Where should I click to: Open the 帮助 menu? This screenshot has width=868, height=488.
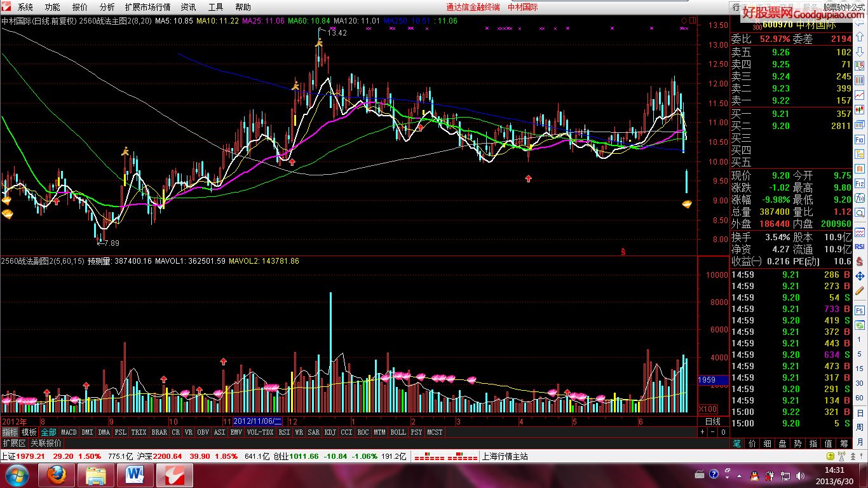243,7
